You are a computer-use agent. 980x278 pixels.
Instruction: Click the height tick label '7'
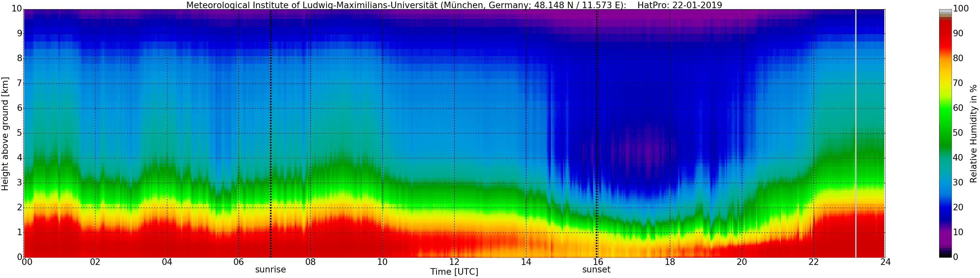click(20, 83)
